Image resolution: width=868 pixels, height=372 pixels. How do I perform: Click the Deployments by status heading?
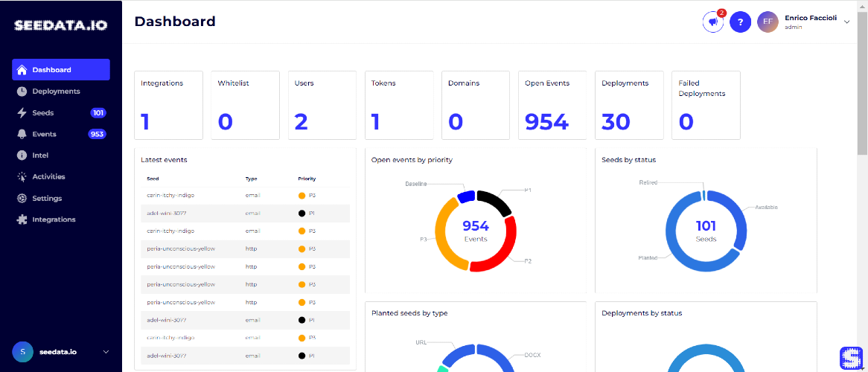click(642, 313)
